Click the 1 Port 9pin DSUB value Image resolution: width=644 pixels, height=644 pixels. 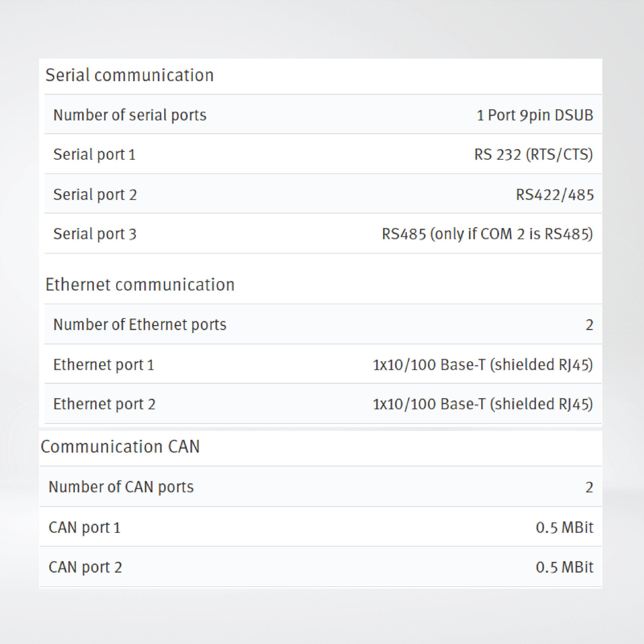pos(535,115)
